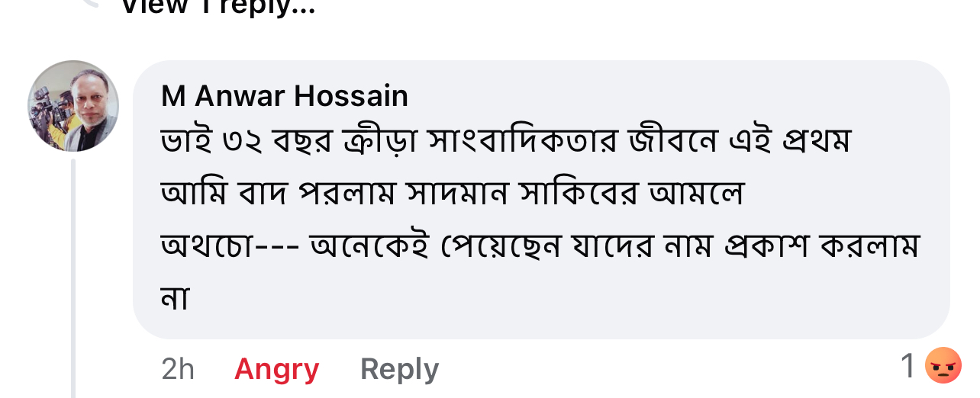Open the 2h timestamp link

178,369
